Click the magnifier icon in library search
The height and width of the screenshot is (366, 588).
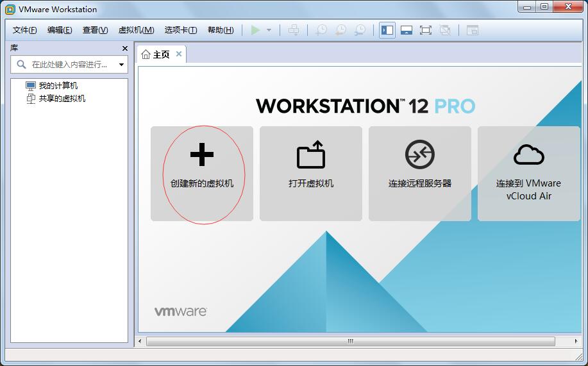(21, 65)
